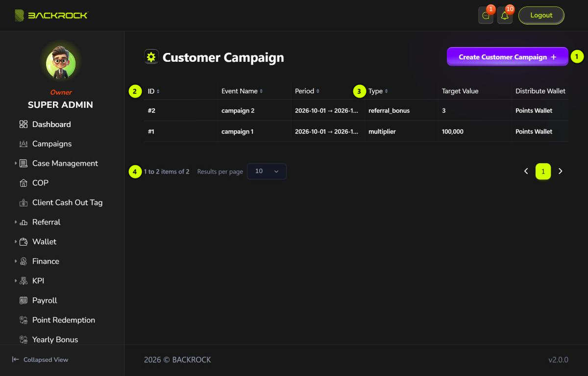
Task: Click target value '100,000'
Action: pyautogui.click(x=453, y=132)
